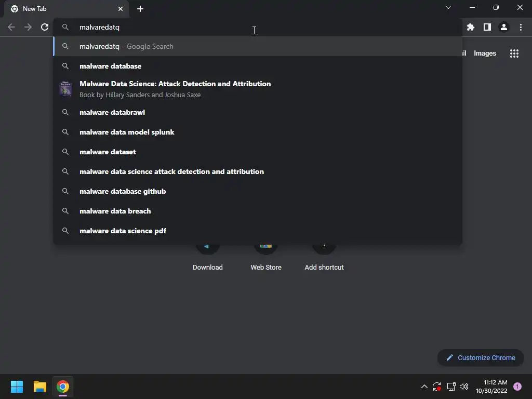This screenshot has width=532, height=399.
Task: Select 'malware data science pdf' suggestion
Action: click(258, 231)
